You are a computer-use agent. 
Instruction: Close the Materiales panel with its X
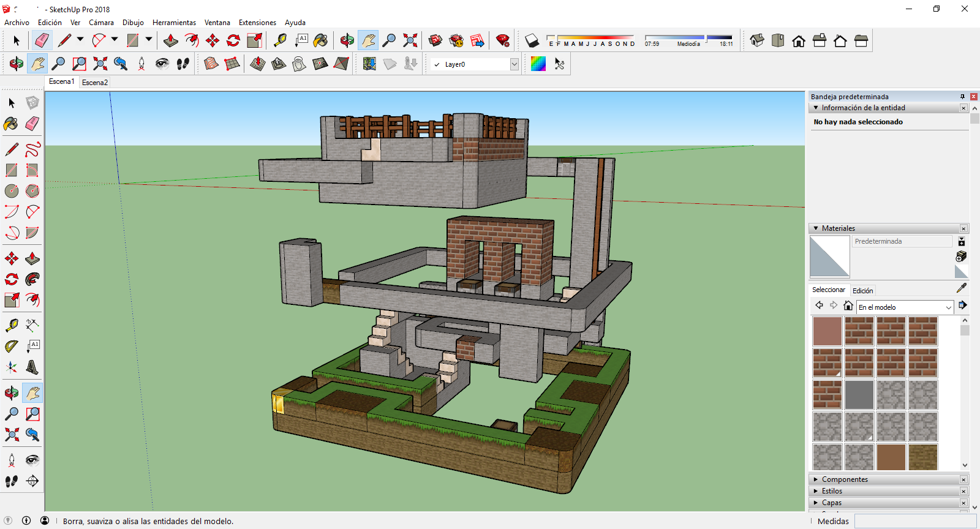[963, 228]
